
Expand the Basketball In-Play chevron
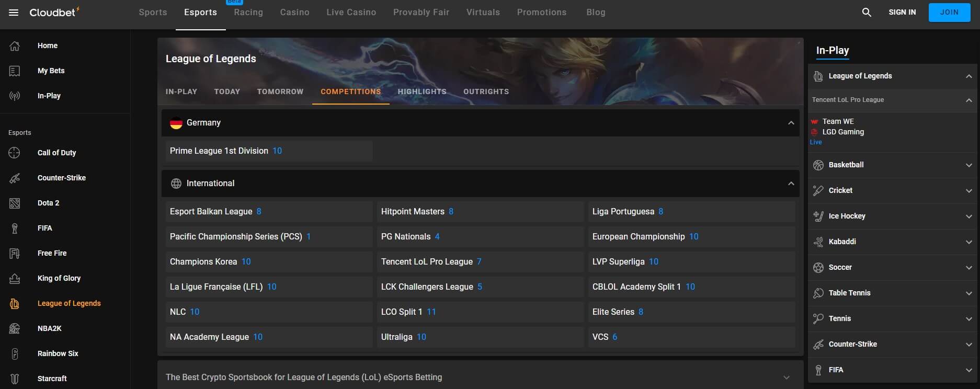pyautogui.click(x=968, y=165)
